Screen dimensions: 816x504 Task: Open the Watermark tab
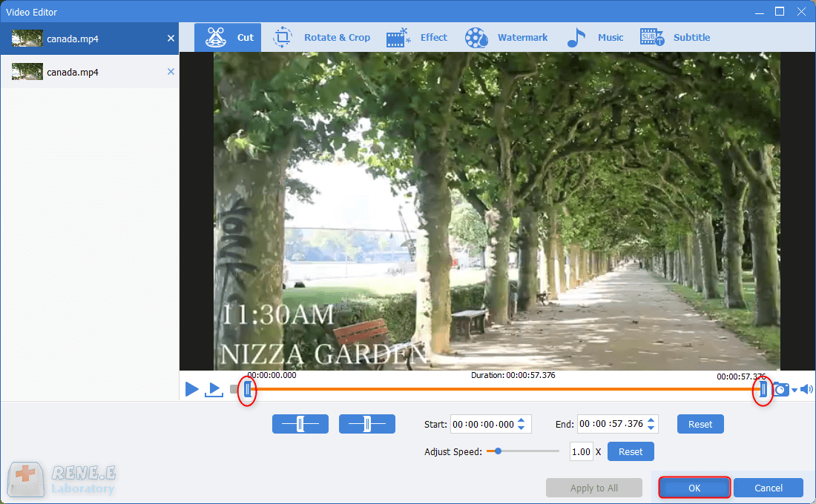click(506, 38)
